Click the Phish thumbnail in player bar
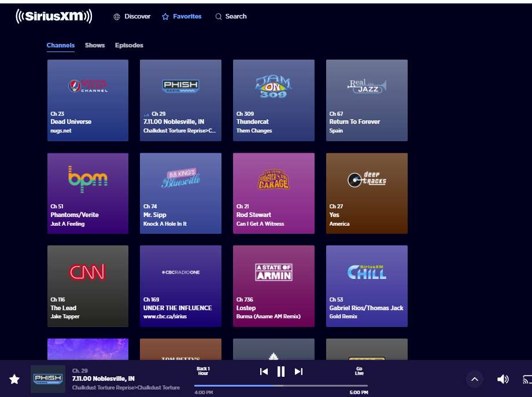 tap(48, 379)
